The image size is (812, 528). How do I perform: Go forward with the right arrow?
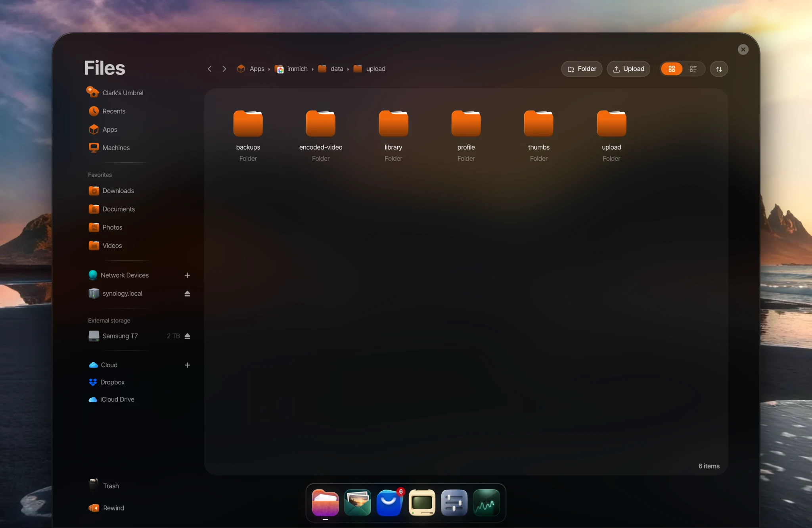click(x=224, y=69)
